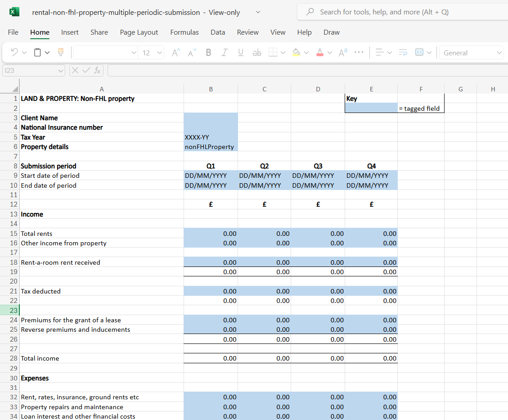Click the Decrease Font Size icon
This screenshot has width=508, height=420.
coord(192,52)
